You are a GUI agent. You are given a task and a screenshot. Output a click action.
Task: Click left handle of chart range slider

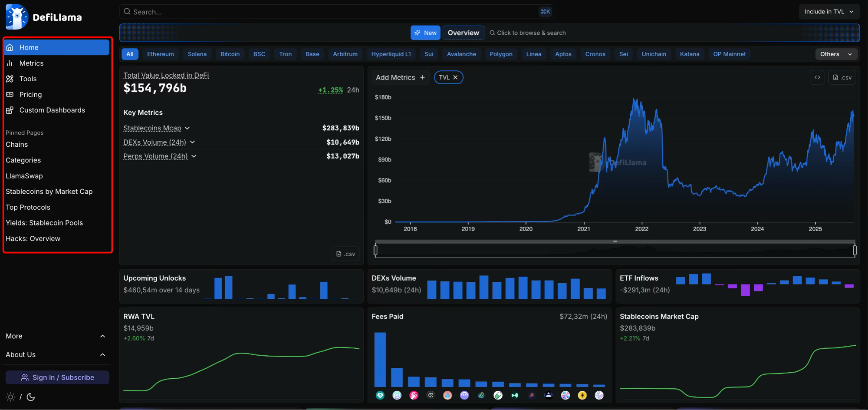click(375, 250)
